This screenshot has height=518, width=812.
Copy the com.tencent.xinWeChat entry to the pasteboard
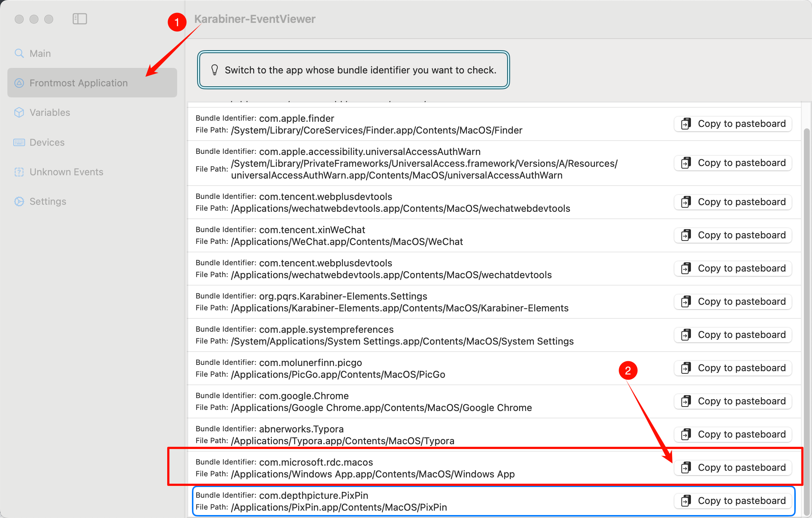[x=733, y=235]
